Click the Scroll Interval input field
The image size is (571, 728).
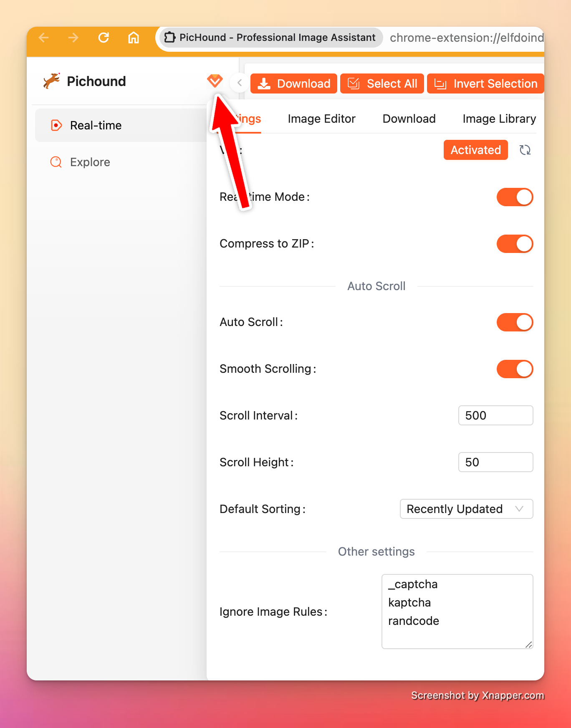495,415
